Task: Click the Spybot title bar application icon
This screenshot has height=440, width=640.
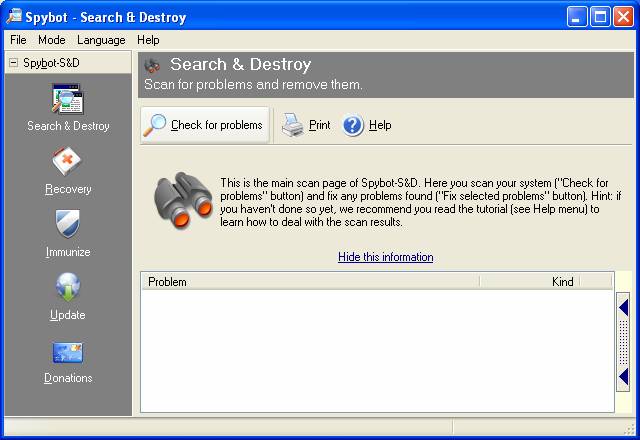Action: [13, 16]
